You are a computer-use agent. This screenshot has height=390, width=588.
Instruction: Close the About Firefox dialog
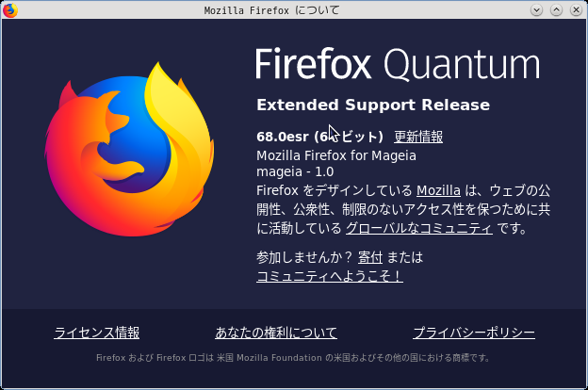click(576, 9)
